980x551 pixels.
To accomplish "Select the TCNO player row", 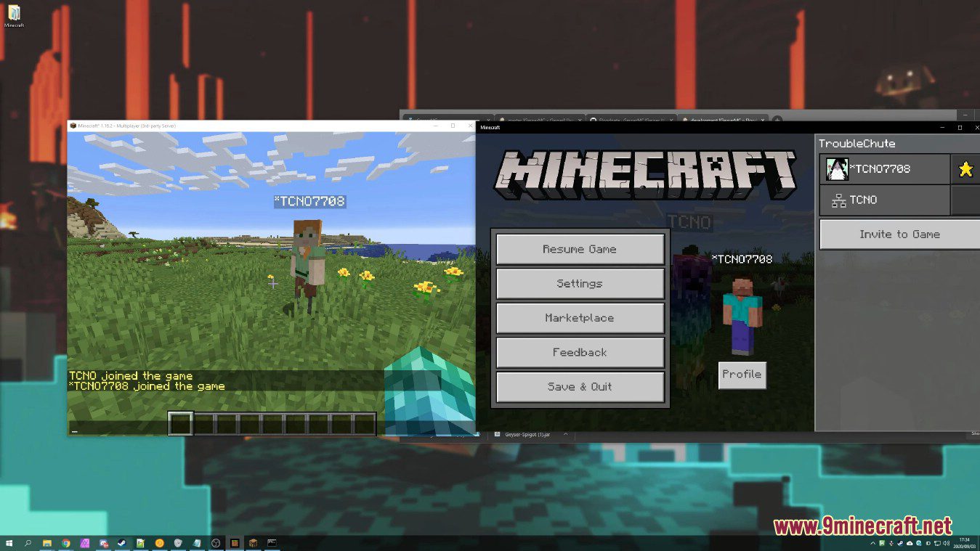I will pyautogui.click(x=885, y=200).
